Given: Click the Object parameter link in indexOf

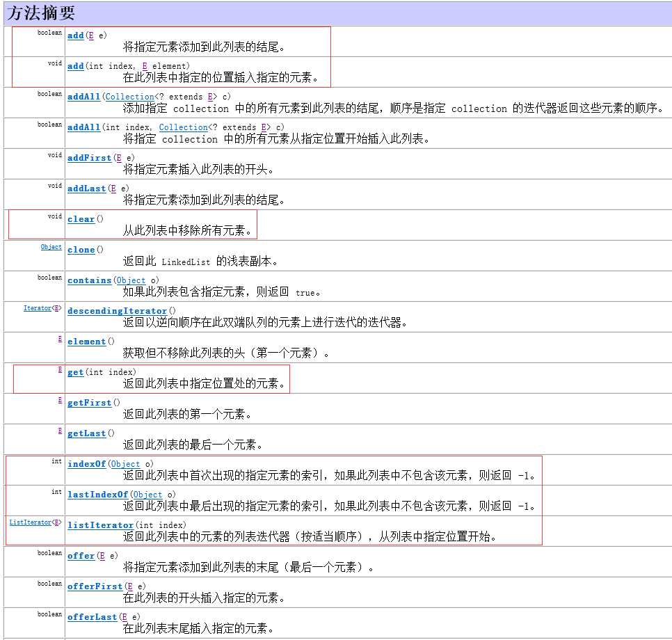Looking at the screenshot, I should click(x=126, y=464).
